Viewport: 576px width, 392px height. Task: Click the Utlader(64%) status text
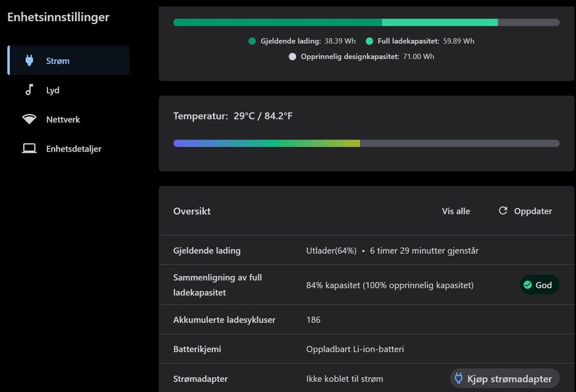click(x=331, y=251)
